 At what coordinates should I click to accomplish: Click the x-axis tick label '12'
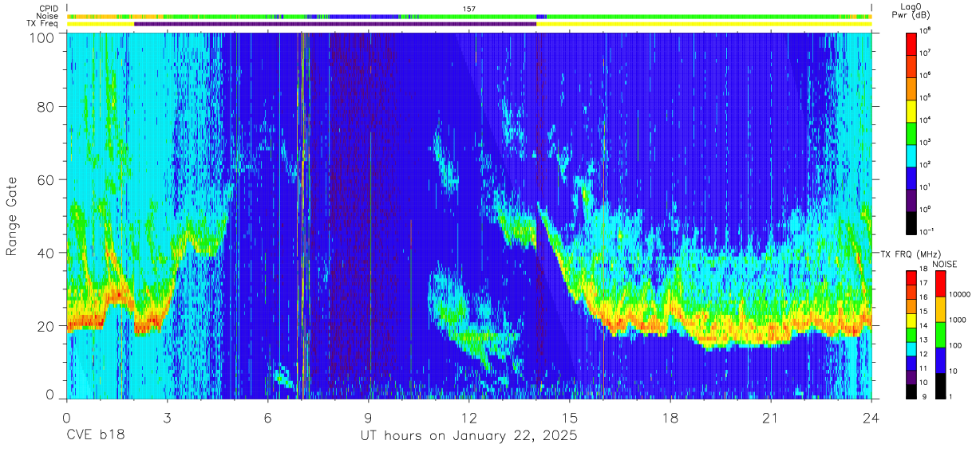pos(469,418)
